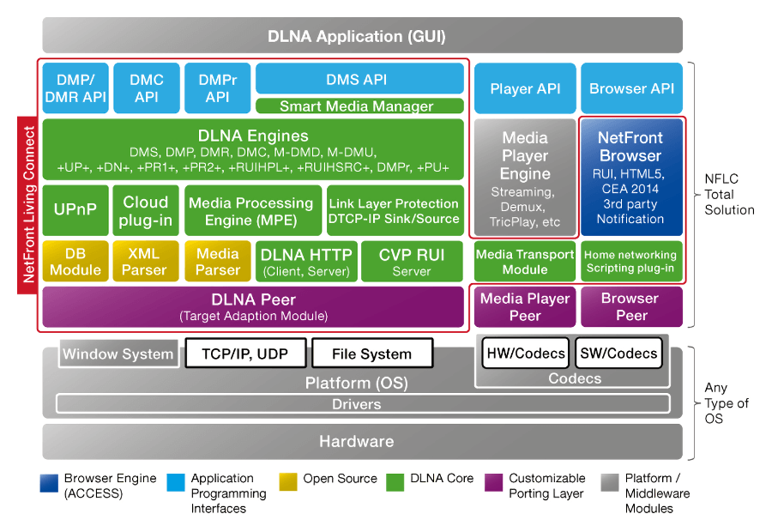Click the DLNA HTTP block
The image size is (772, 532).
[305, 262]
